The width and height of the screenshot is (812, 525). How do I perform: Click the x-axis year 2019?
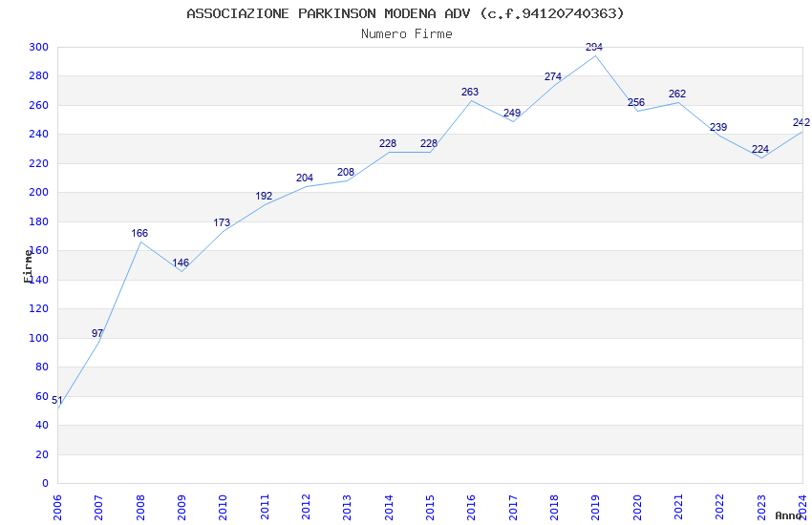coord(595,508)
